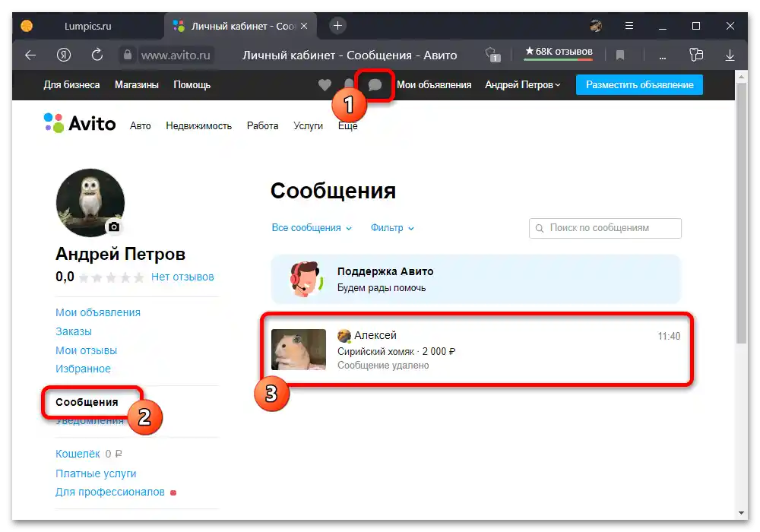
Task: Open the browser downloads arrow icon
Action: pyautogui.click(x=730, y=55)
